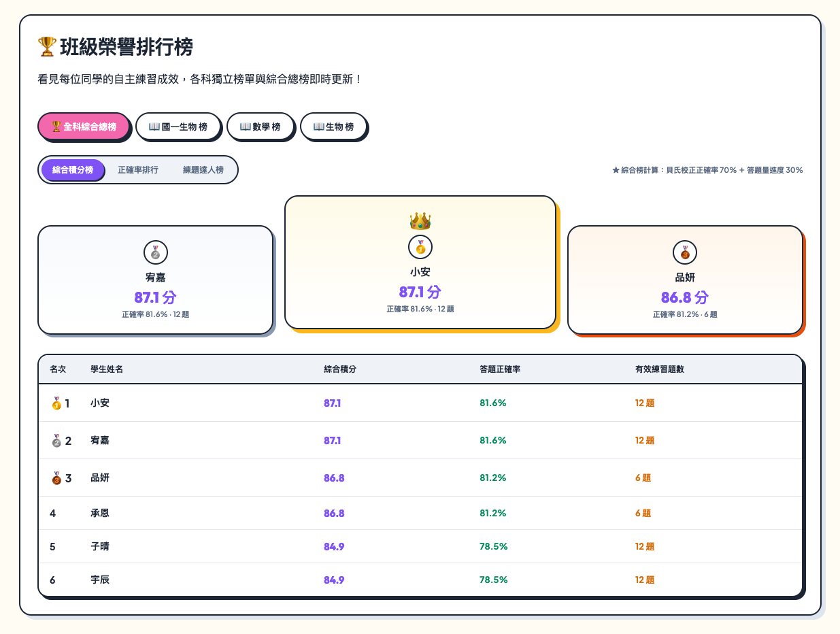Click the book icon on 數學 榜 tab
The height and width of the screenshot is (634, 840).
tap(246, 127)
